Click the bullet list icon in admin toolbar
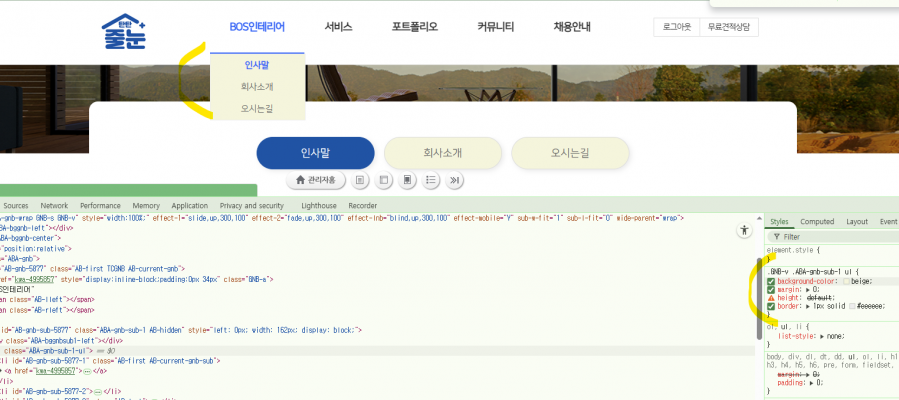This screenshot has height=400, width=899. point(431,180)
